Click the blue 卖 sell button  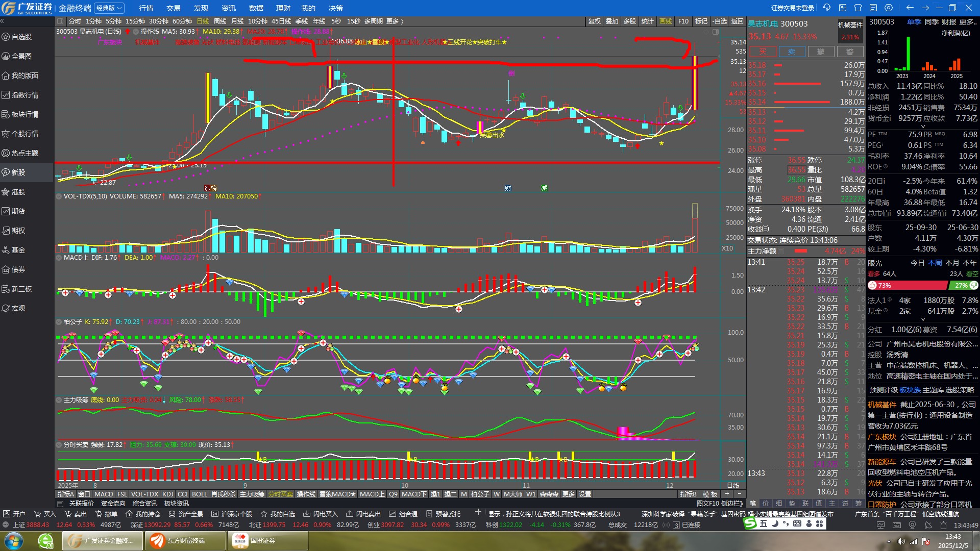[792, 52]
